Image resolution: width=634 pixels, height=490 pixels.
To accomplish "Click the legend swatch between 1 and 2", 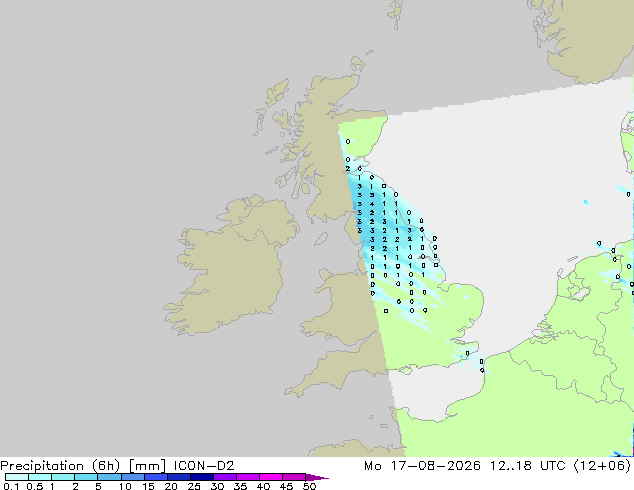I will pyautogui.click(x=63, y=477).
